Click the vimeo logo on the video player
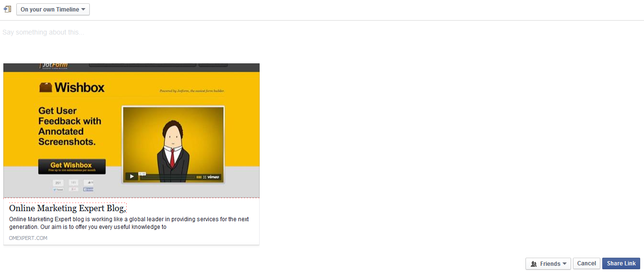644x274 pixels. click(214, 177)
